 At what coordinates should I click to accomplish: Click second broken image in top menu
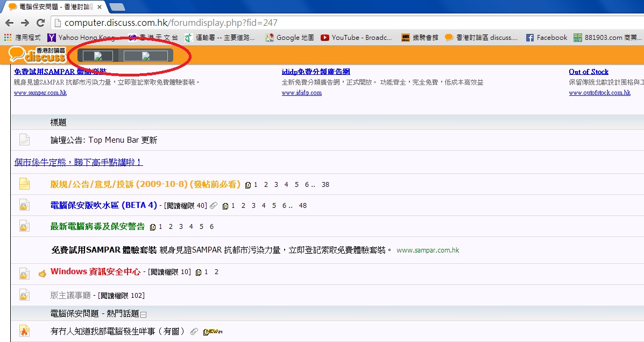146,56
